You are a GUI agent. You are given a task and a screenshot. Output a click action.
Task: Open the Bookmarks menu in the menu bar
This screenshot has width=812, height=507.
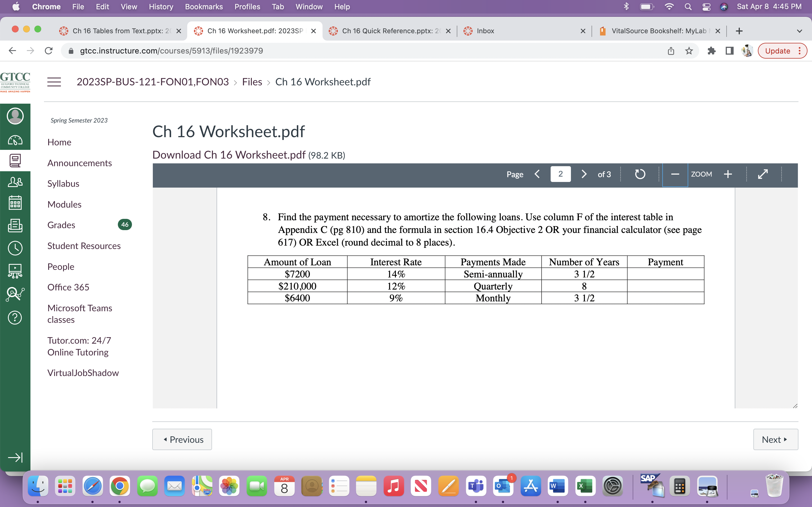coord(204,7)
